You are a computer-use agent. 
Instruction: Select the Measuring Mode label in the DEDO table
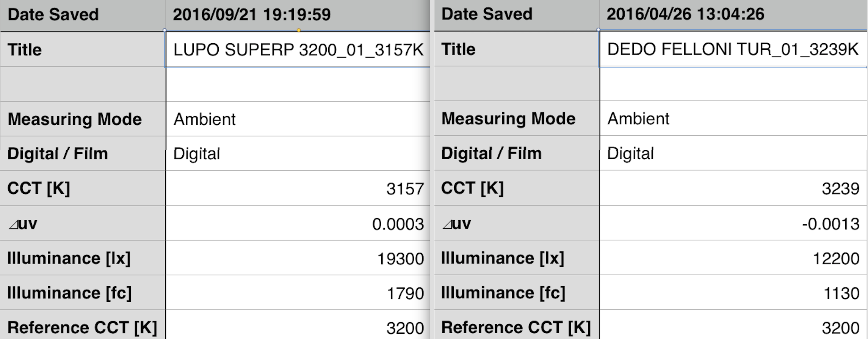click(508, 119)
